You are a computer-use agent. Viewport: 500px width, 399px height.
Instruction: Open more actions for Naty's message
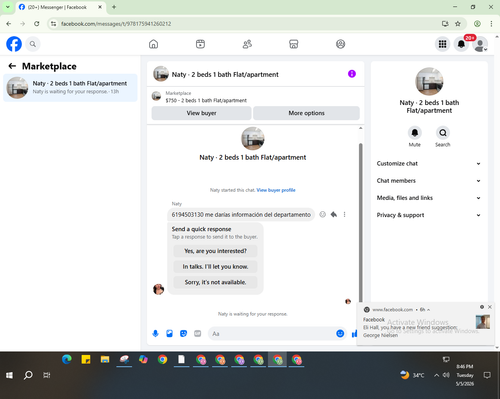(x=344, y=214)
